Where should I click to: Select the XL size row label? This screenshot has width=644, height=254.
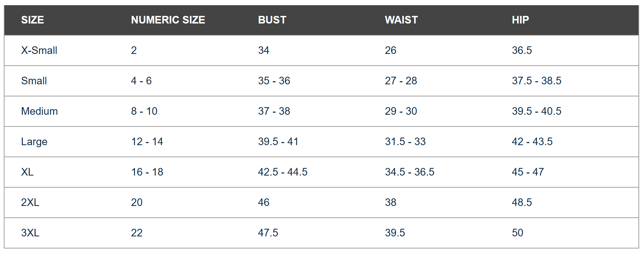pyautogui.click(x=27, y=172)
